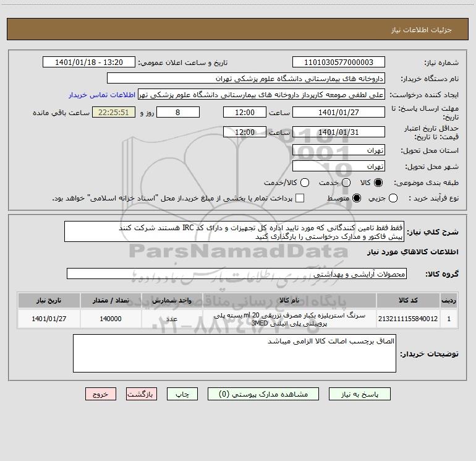Choose the جزیی purchase type radio

[x=393, y=198]
